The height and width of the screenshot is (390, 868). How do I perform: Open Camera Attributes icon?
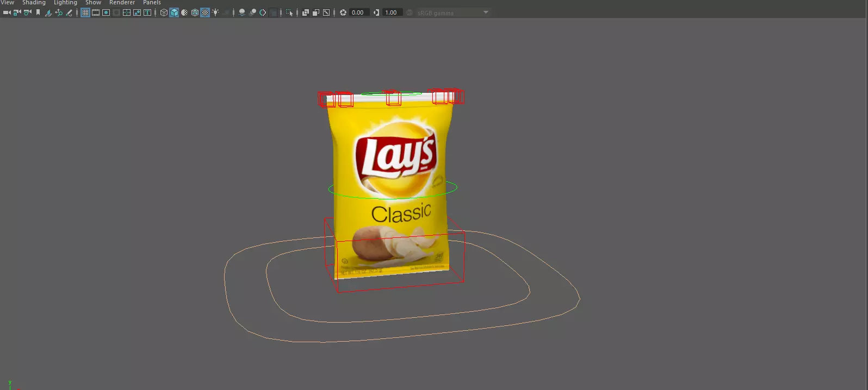(28, 12)
